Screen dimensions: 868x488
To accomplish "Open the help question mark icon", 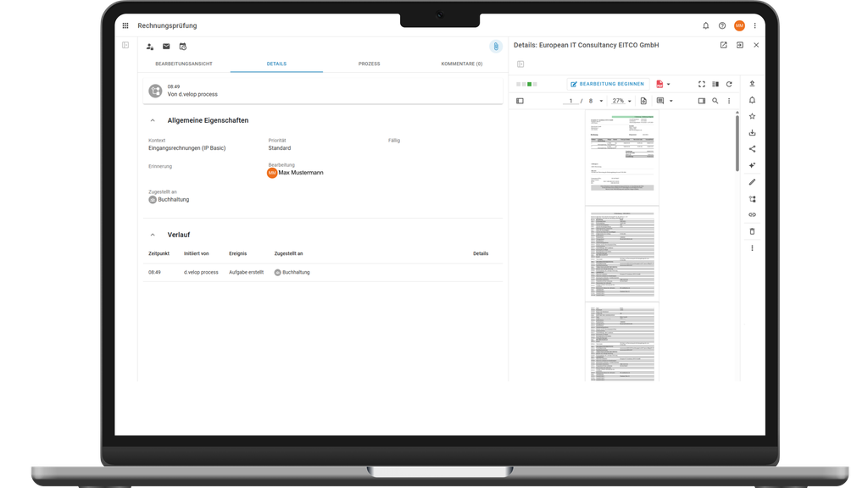I will coord(722,25).
